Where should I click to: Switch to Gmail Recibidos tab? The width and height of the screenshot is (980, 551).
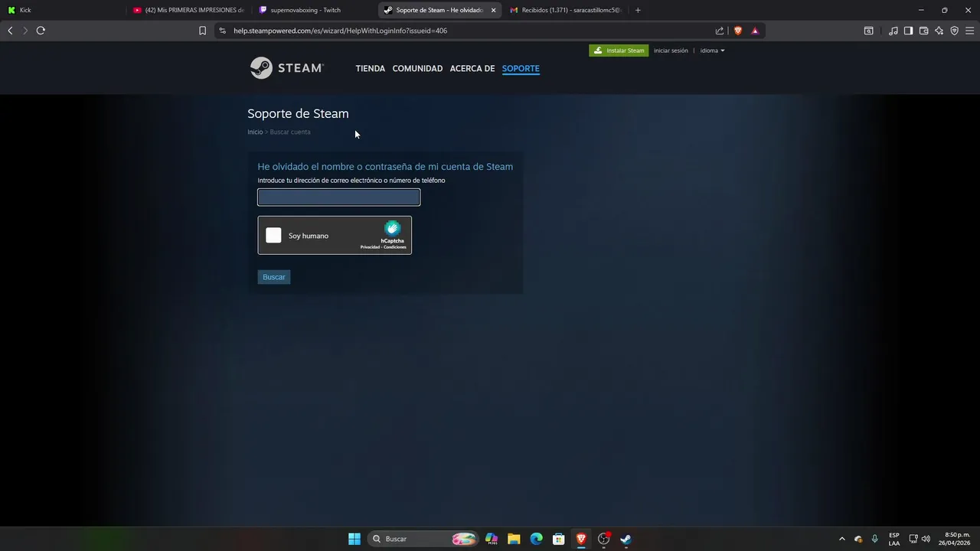point(565,10)
